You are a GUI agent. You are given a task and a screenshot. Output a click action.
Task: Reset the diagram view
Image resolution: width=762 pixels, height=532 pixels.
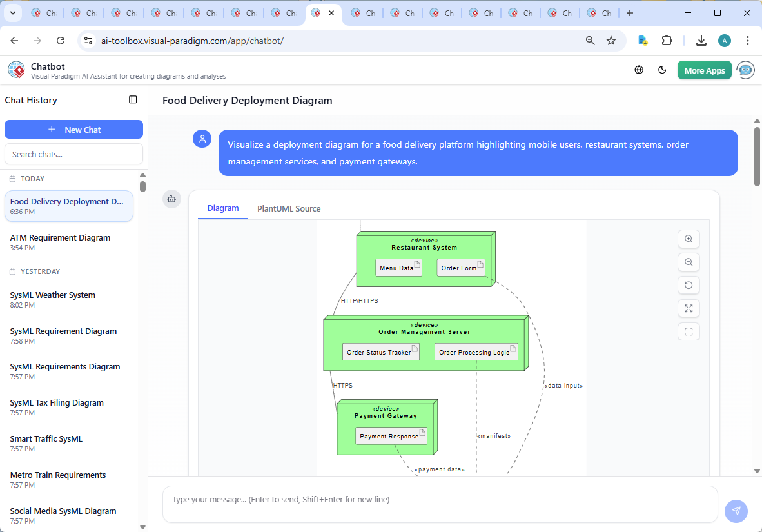689,285
